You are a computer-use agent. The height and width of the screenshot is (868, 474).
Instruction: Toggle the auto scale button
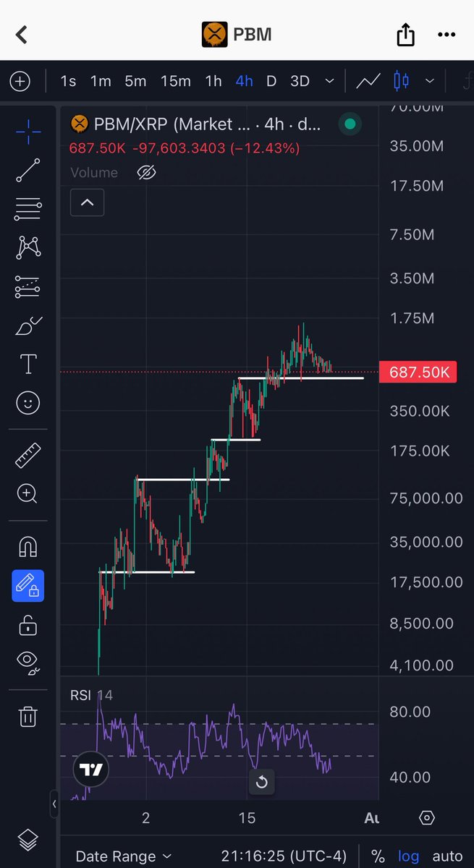pyautogui.click(x=447, y=856)
